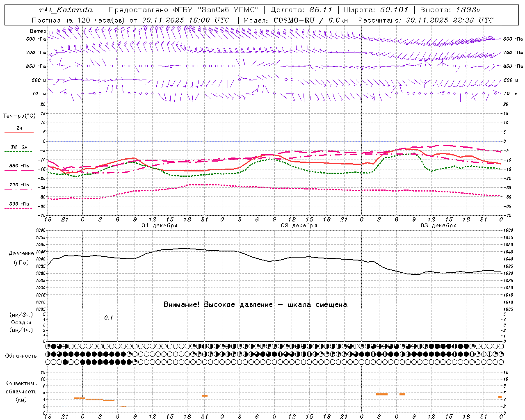
Task: Click the (гПа) unit label under Давление
Action: click(21, 263)
